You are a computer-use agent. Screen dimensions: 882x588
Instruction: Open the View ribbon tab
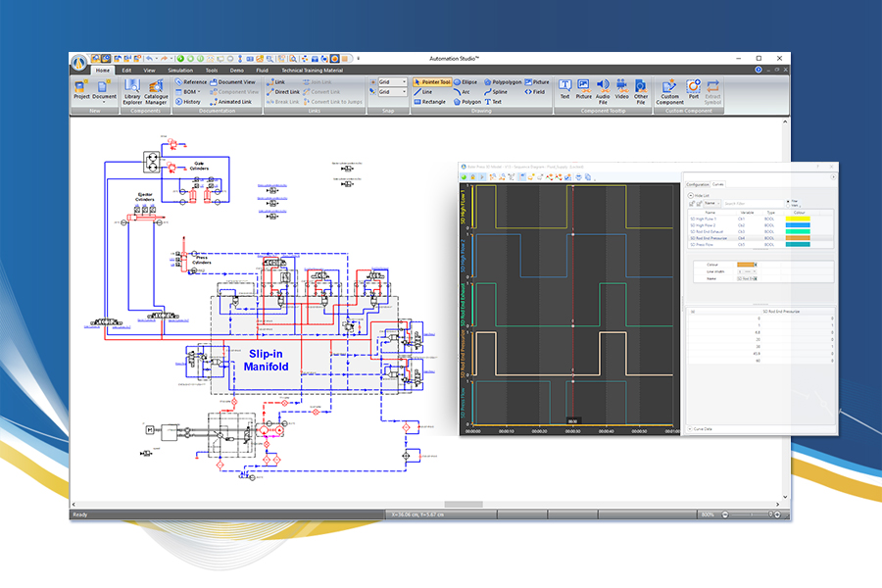tap(149, 71)
